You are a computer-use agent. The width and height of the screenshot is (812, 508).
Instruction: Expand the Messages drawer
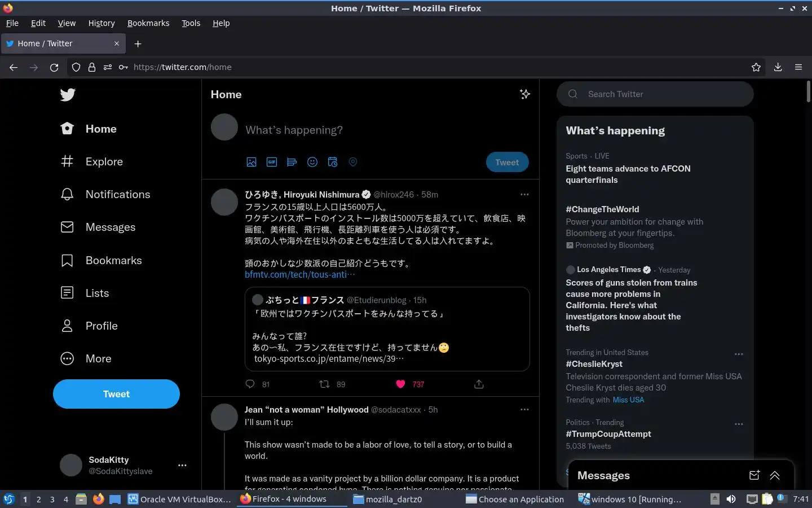tap(775, 475)
